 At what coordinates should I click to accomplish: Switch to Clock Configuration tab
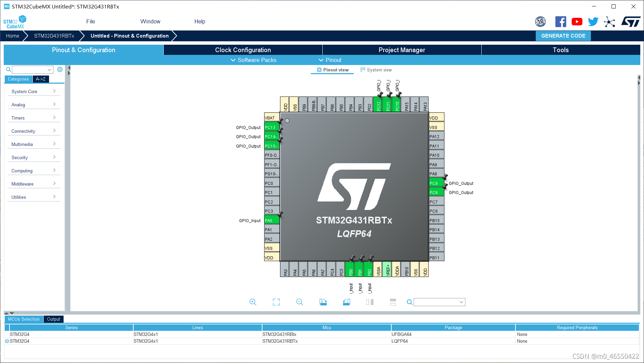243,50
